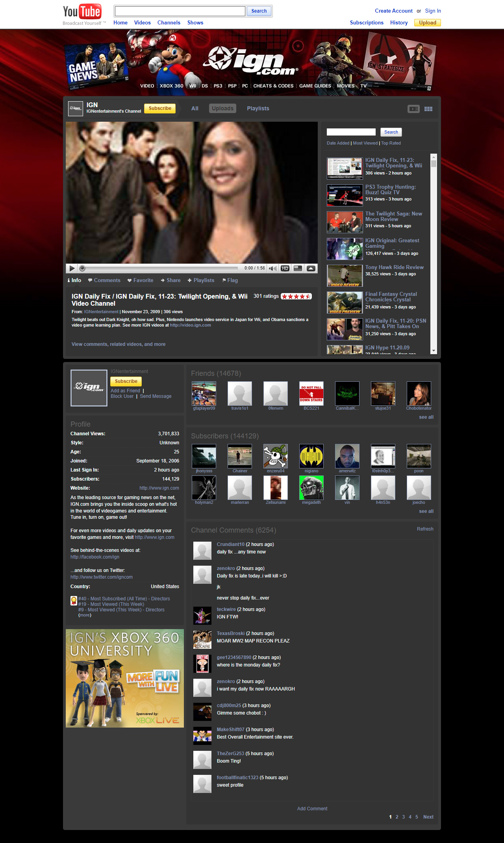This screenshot has height=843, width=504.
Task: Open Tony Hawk Ride Review thumbnail
Action: (x=345, y=276)
